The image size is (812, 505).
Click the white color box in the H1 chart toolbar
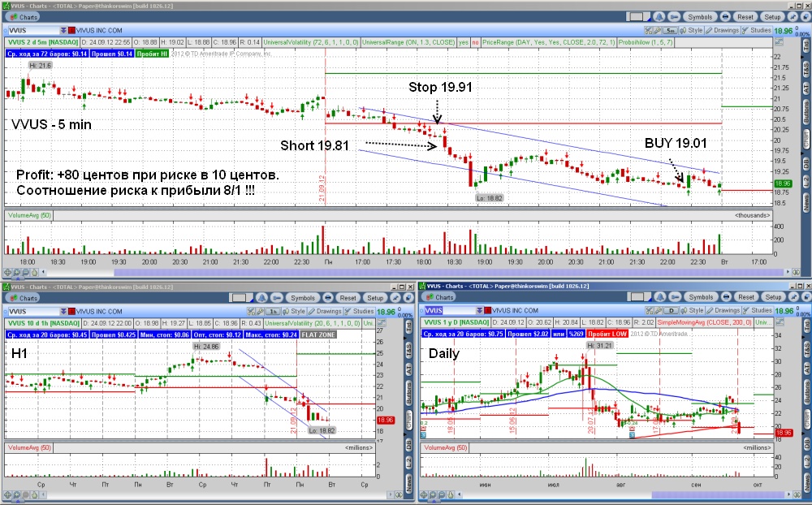coord(241,298)
